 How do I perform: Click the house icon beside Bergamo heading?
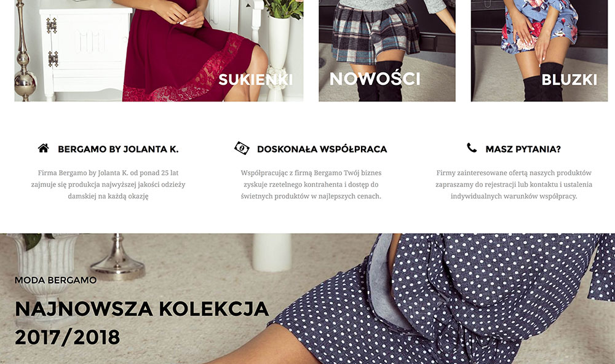[44, 148]
